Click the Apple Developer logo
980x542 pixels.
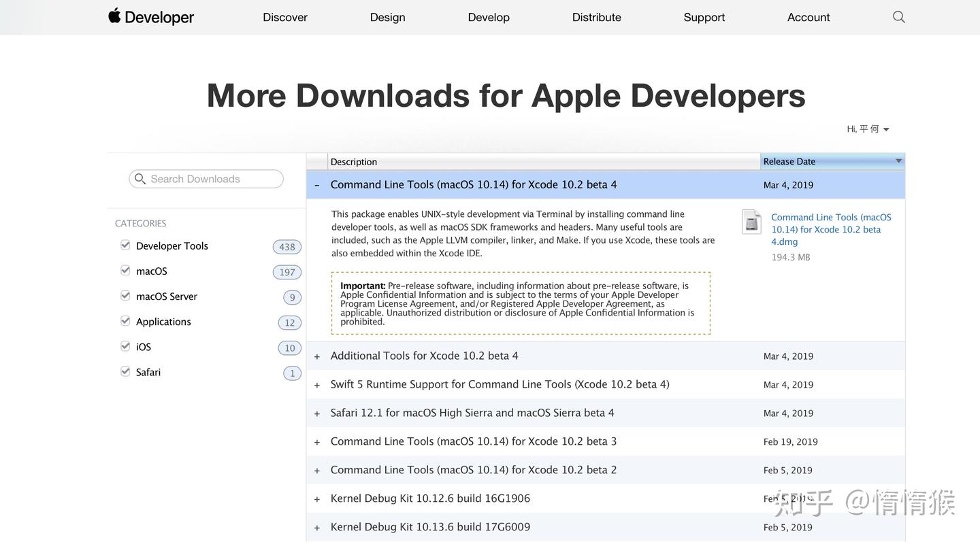(x=151, y=17)
